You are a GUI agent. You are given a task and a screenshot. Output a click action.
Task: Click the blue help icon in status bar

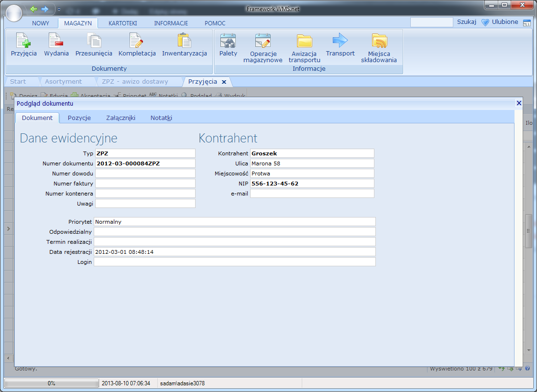click(x=527, y=369)
